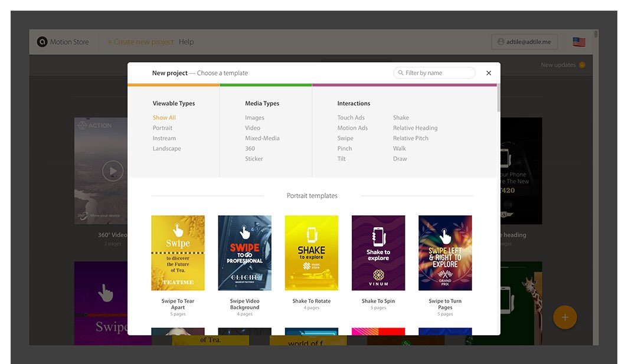Open the Help menu
This screenshot has height=364, width=628.
[187, 42]
